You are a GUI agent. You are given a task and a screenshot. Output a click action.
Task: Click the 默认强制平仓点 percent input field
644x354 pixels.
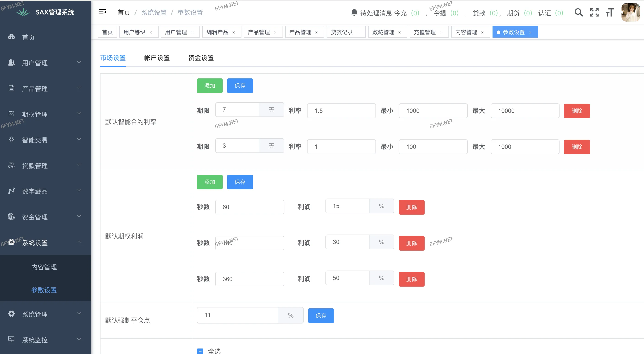point(238,315)
